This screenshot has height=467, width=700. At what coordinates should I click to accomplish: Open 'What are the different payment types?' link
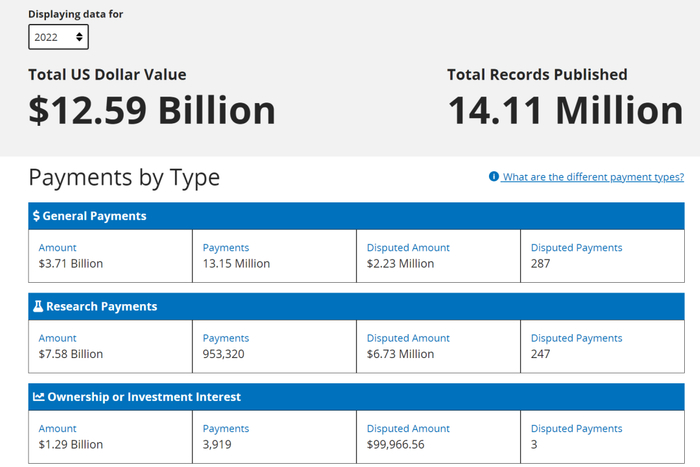(593, 177)
